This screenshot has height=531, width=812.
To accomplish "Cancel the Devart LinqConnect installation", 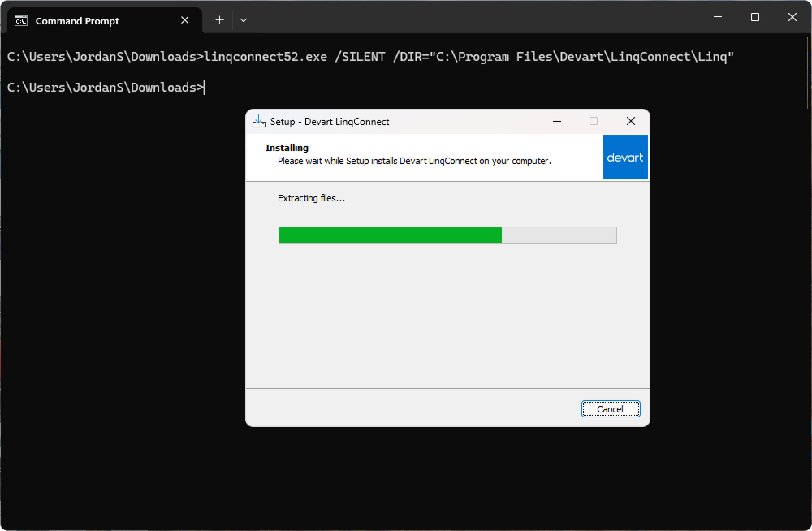I will click(611, 408).
